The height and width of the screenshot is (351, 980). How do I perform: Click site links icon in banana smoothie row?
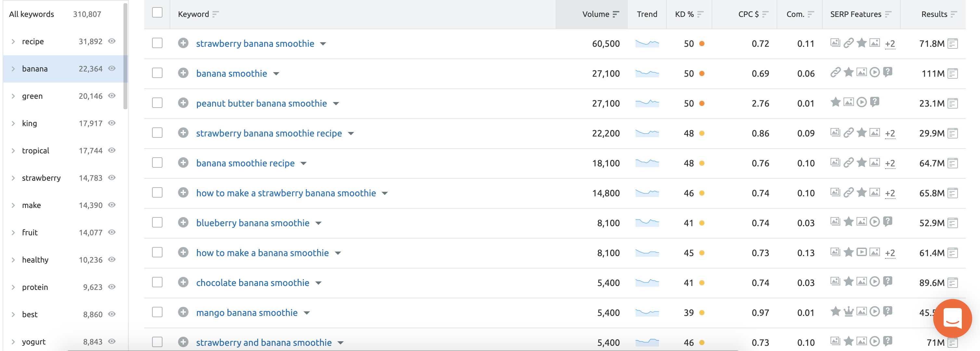point(835,72)
